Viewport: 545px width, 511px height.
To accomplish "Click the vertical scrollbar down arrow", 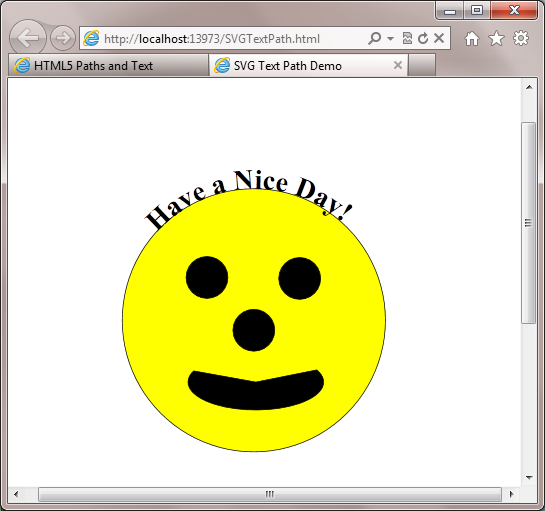I will [529, 478].
